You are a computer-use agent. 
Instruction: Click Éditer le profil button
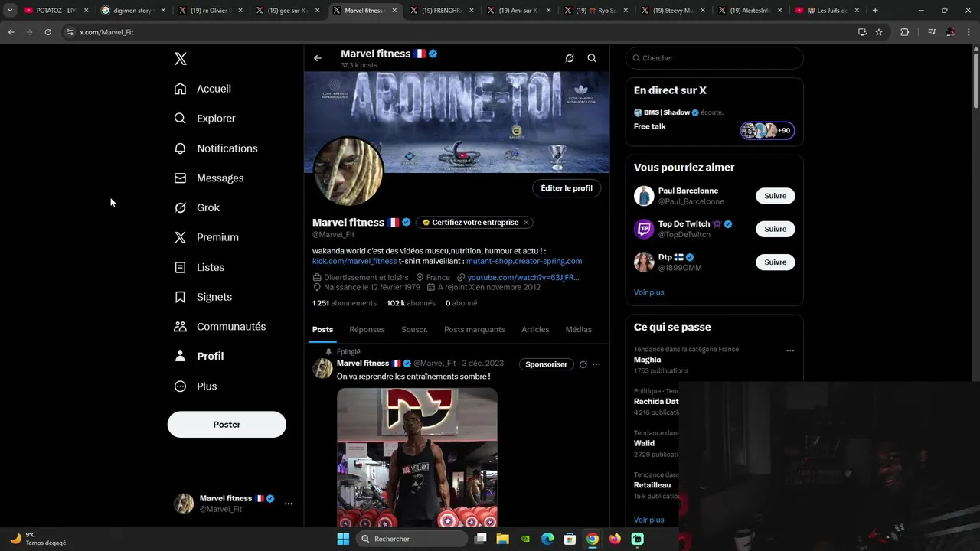pos(567,188)
